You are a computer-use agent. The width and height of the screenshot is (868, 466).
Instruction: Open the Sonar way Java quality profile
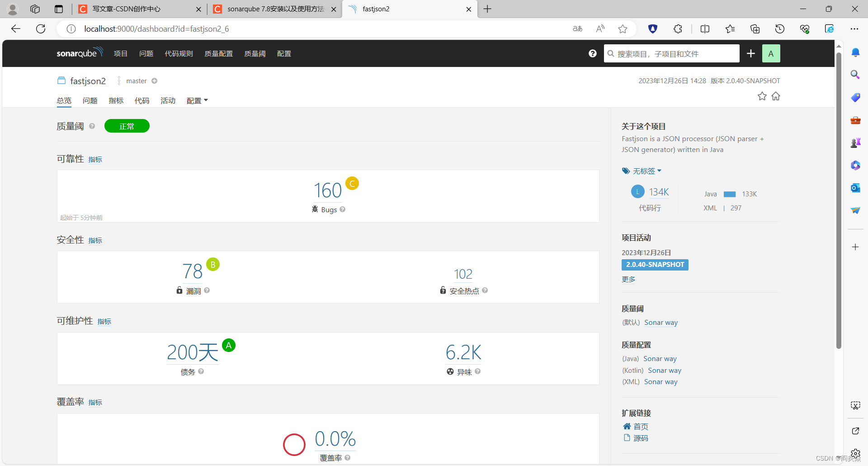coord(660,358)
